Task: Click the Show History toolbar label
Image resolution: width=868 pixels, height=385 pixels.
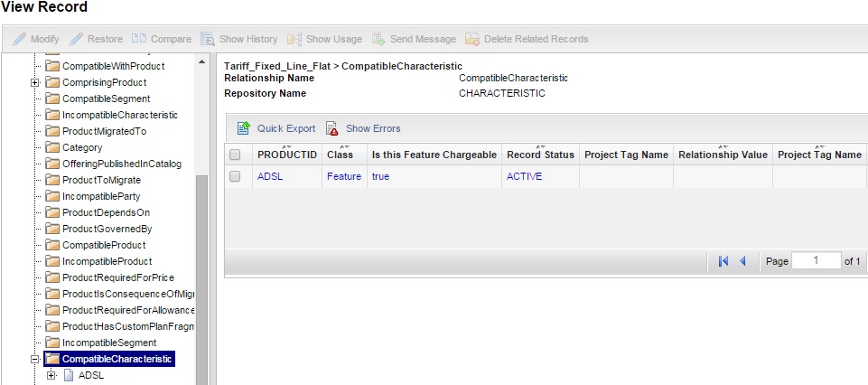Action: [x=248, y=39]
